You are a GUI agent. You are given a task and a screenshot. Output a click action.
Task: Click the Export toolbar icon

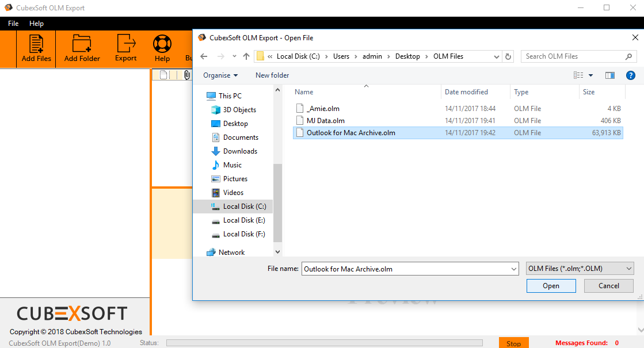[125, 48]
